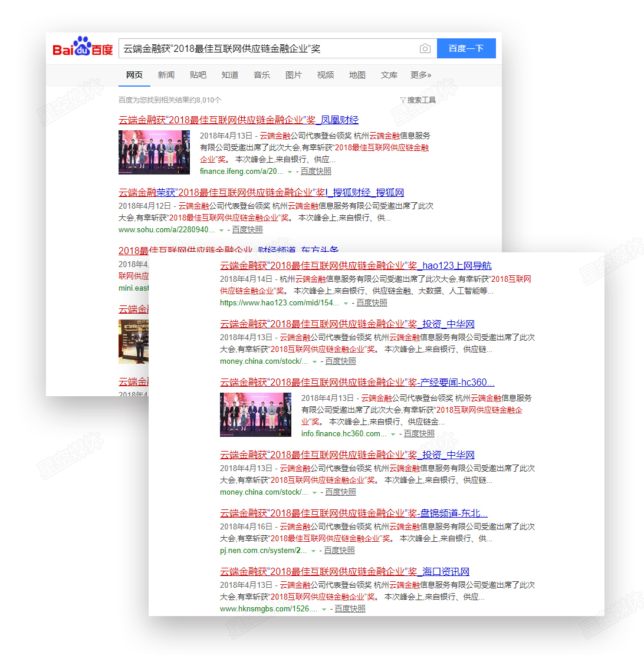Open the hao123上网导航 result title

tap(356, 266)
